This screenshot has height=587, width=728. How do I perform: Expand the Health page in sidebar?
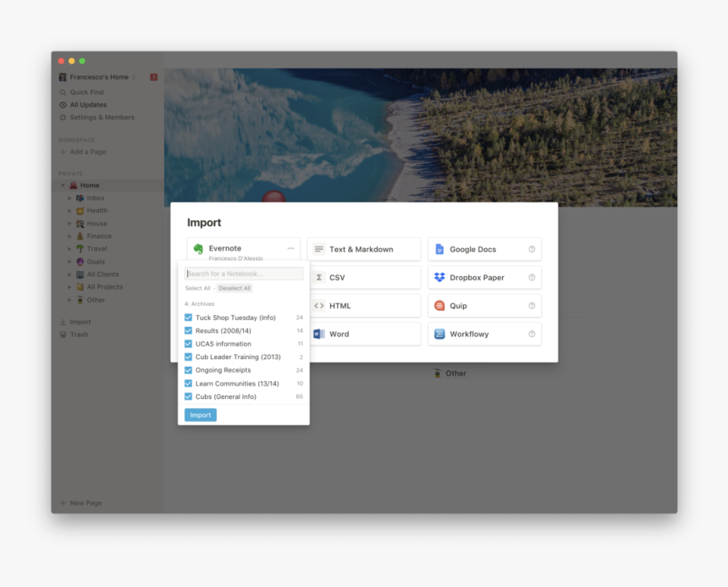(69, 211)
